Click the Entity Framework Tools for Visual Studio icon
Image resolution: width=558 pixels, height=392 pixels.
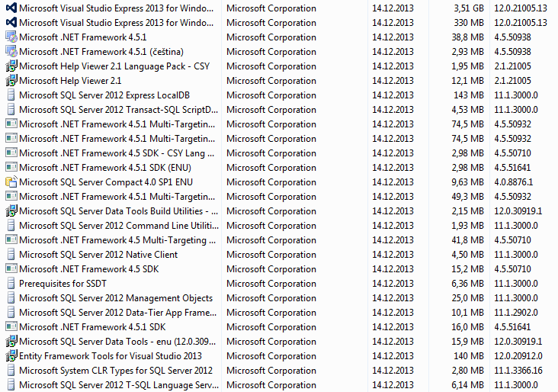click(11, 356)
